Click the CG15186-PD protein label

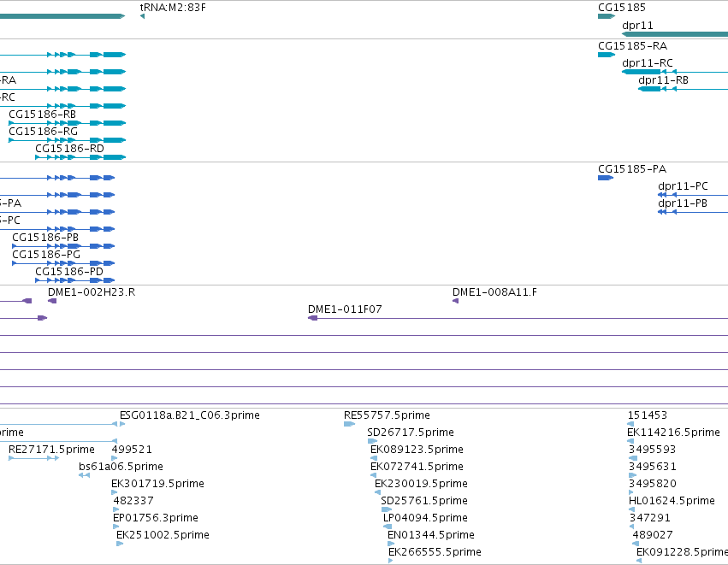point(69,271)
